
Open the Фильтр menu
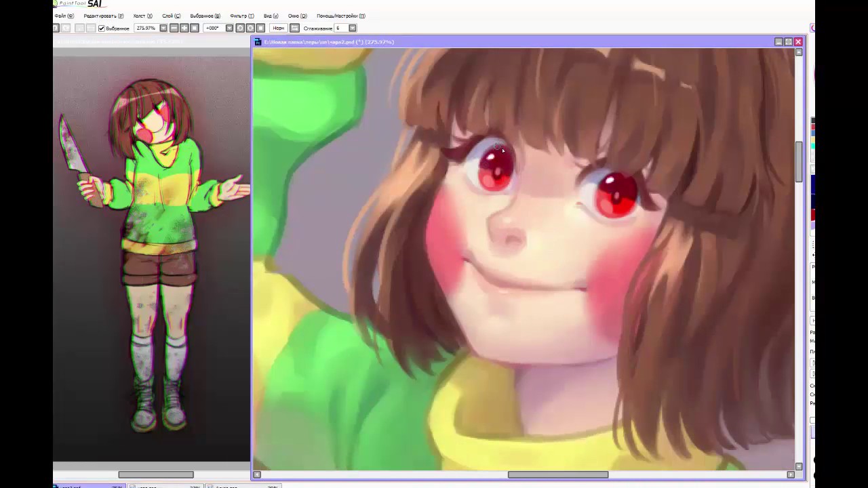tap(242, 16)
